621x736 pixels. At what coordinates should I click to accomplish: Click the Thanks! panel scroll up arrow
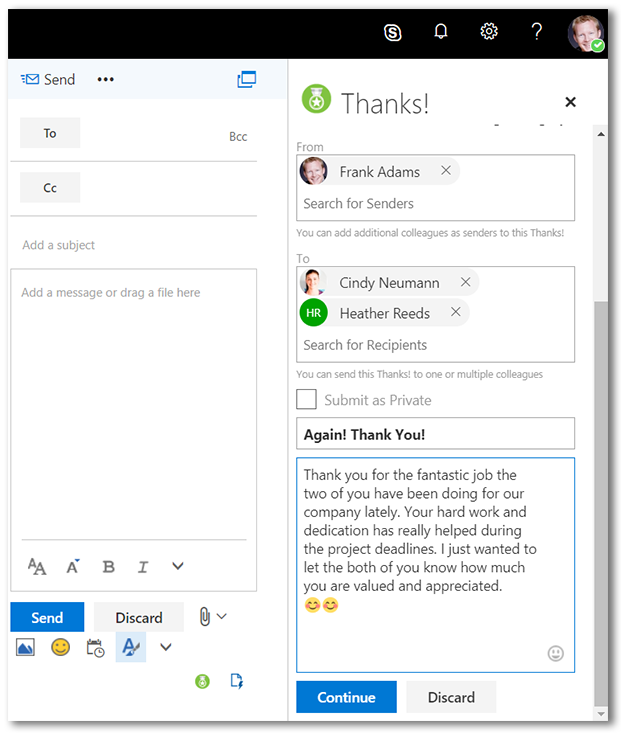[x=600, y=135]
